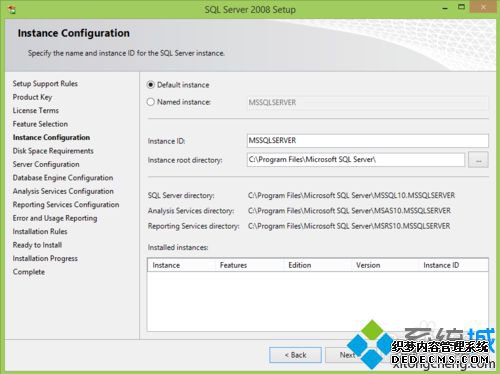
Task: Select the Server Configuration step
Action: 46,164
